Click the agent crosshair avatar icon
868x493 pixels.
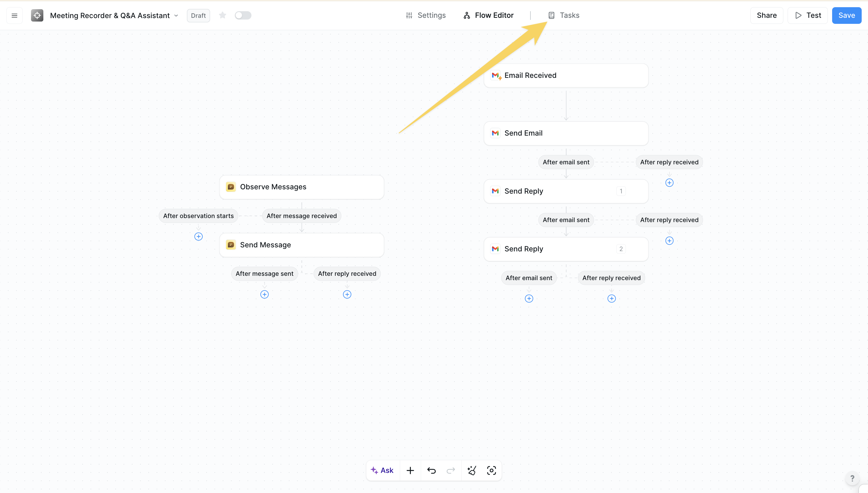coord(37,16)
